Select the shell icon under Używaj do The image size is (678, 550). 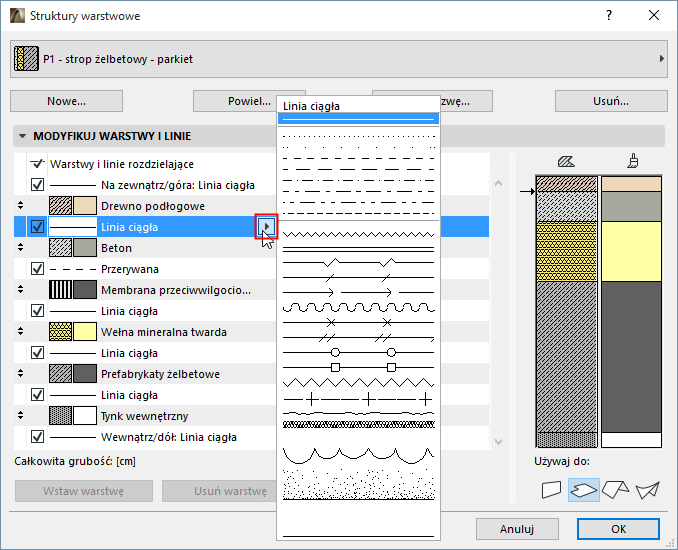pyautogui.click(x=648, y=490)
